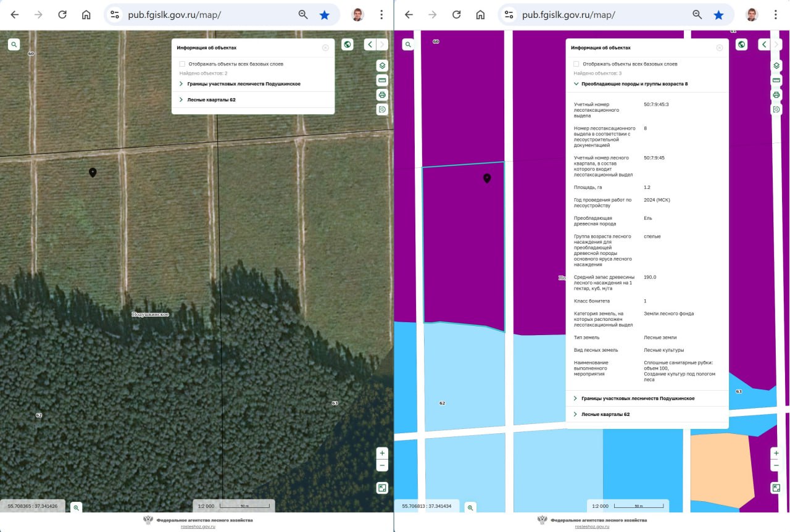Click the '1:2 000' scale readout on the left map

tap(206, 506)
